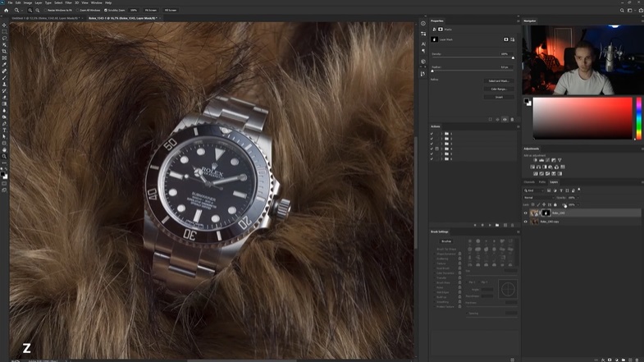Add Brightness/Contrast adjustment icon
The width and height of the screenshot is (644, 362).
click(x=535, y=160)
